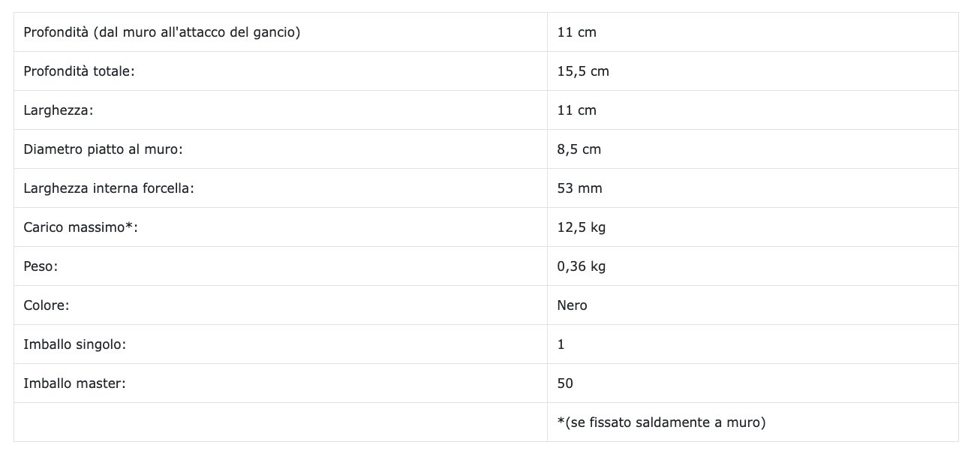The width and height of the screenshot is (980, 460).
Task: Select the 15,5 cm total depth value
Action: tap(583, 71)
